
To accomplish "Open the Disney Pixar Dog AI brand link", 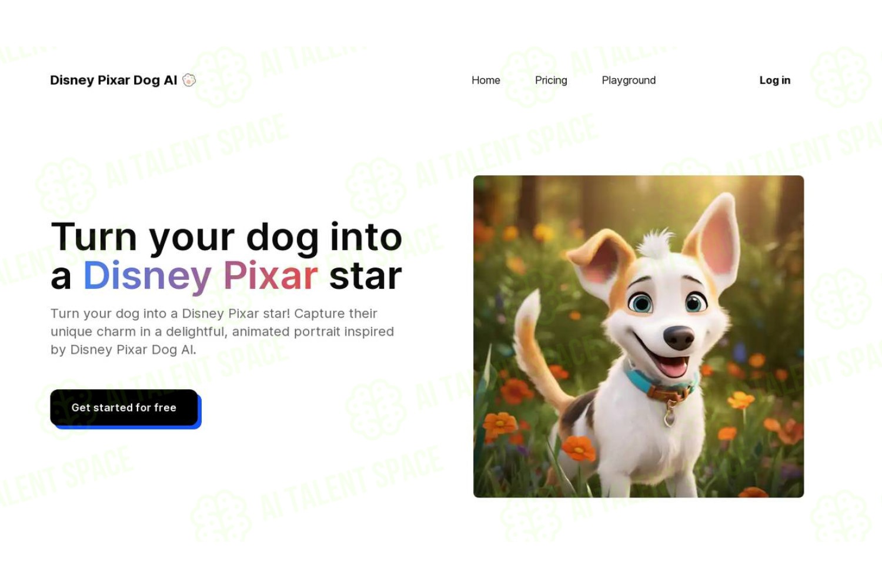I will point(113,80).
